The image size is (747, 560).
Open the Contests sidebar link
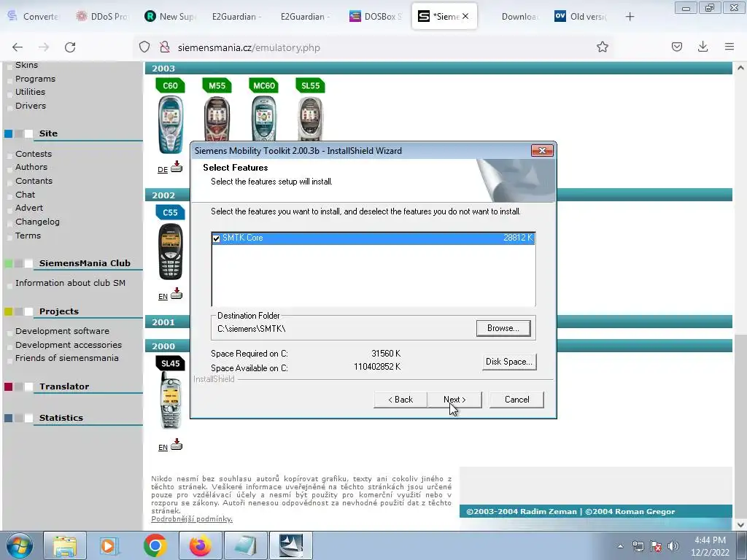pyautogui.click(x=34, y=154)
